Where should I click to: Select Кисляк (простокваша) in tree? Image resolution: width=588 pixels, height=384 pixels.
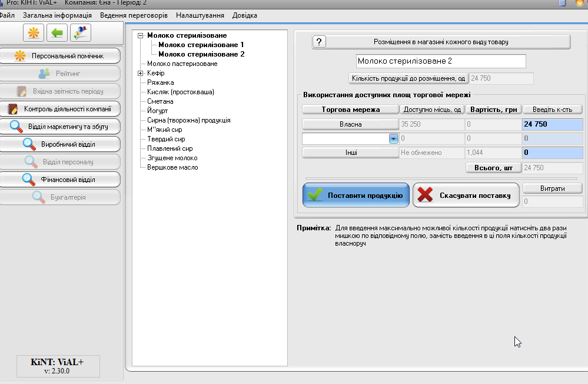[180, 92]
